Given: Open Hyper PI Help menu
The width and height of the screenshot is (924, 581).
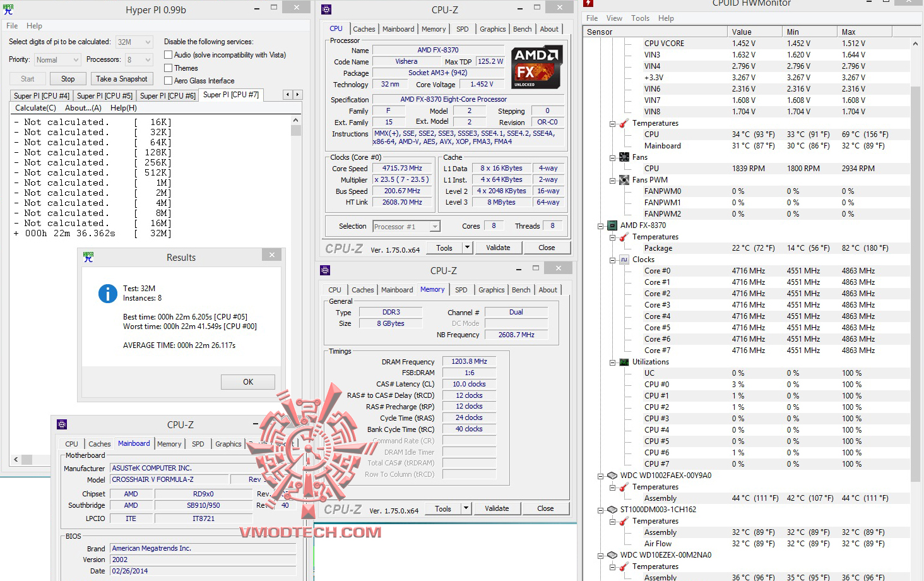Looking at the screenshot, I should [x=34, y=26].
